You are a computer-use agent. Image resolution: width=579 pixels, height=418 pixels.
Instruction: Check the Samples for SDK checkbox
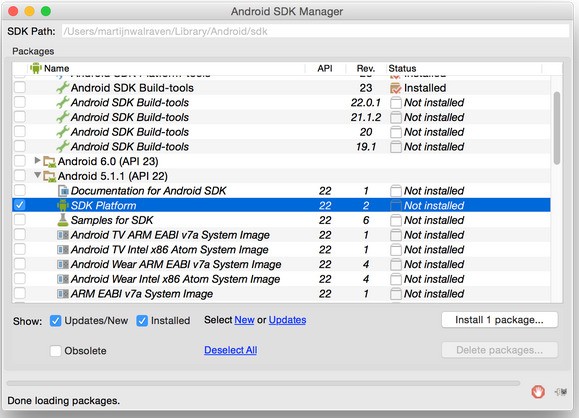pos(20,220)
